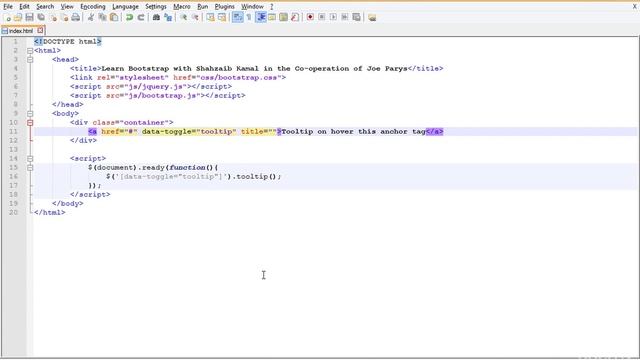Click the 'js/jquery.js' script source text
This screenshot has height=360, width=640.
pos(156,87)
